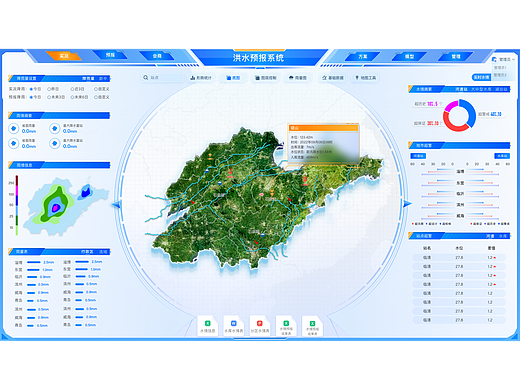Focus the 站点 search input field
This screenshot has width=520, height=390.
point(162,78)
